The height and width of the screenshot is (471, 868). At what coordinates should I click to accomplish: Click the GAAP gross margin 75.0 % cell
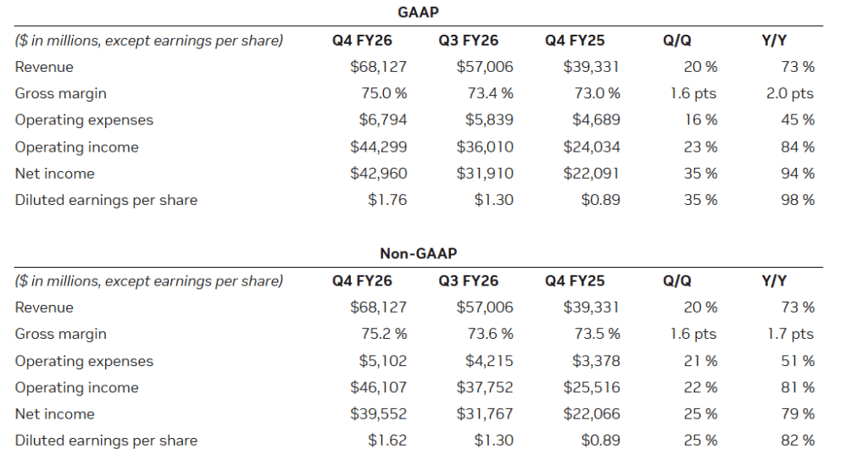pyautogui.click(x=383, y=93)
